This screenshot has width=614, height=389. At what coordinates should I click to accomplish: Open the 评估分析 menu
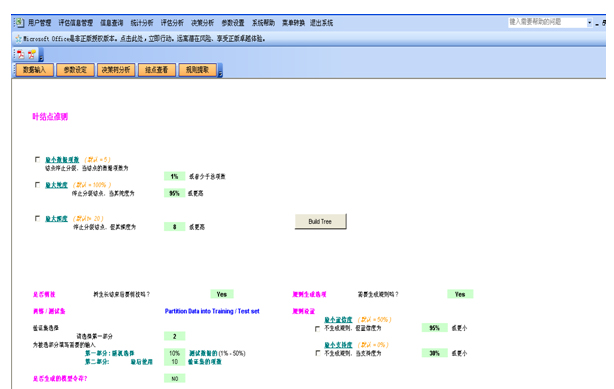[x=172, y=23]
